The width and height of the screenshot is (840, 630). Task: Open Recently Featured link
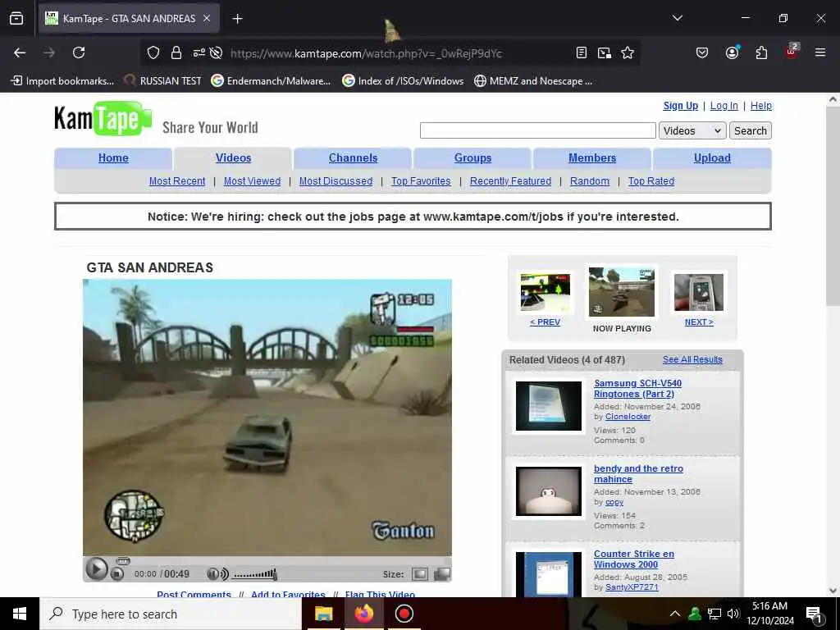click(x=510, y=181)
